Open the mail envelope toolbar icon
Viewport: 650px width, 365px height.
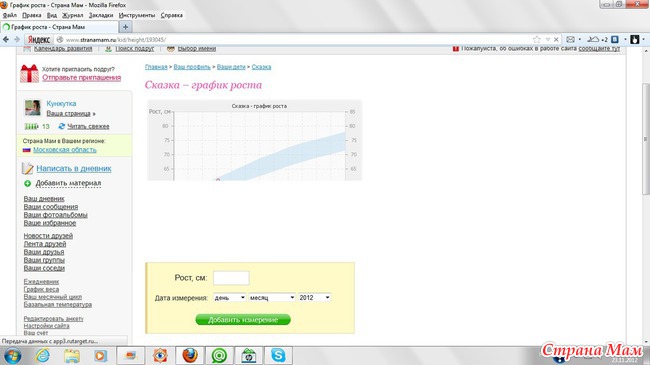click(570, 39)
